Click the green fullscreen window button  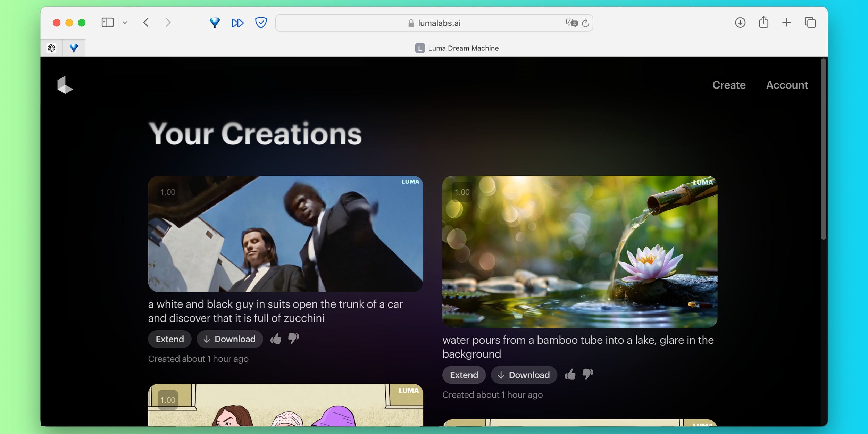[82, 23]
